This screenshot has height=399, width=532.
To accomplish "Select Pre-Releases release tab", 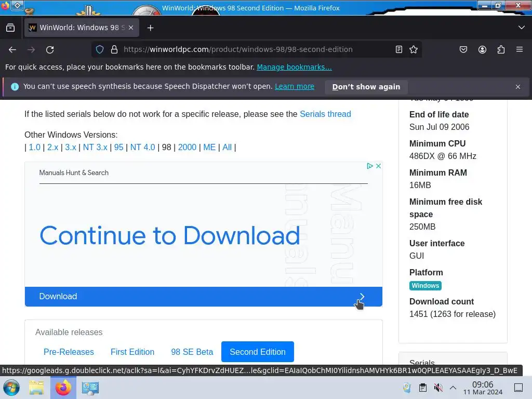I will 69,352.
